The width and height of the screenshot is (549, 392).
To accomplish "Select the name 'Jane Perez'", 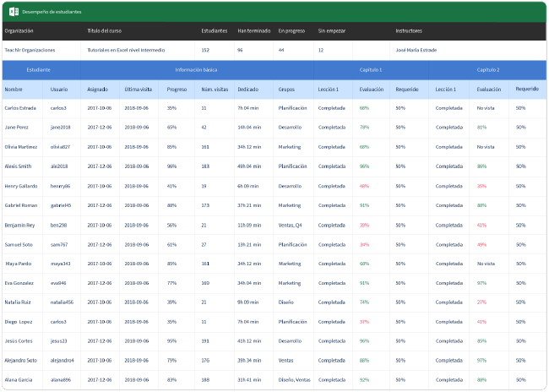I will click(16, 128).
